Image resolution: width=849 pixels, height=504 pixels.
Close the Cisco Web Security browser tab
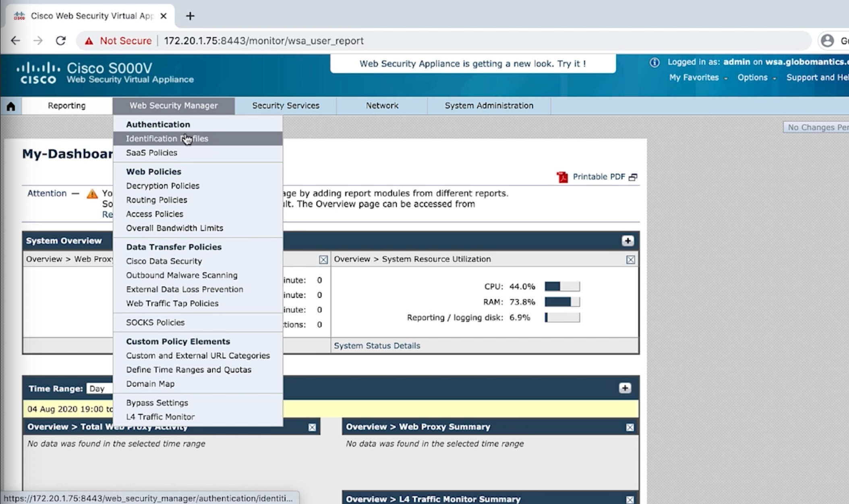(164, 16)
